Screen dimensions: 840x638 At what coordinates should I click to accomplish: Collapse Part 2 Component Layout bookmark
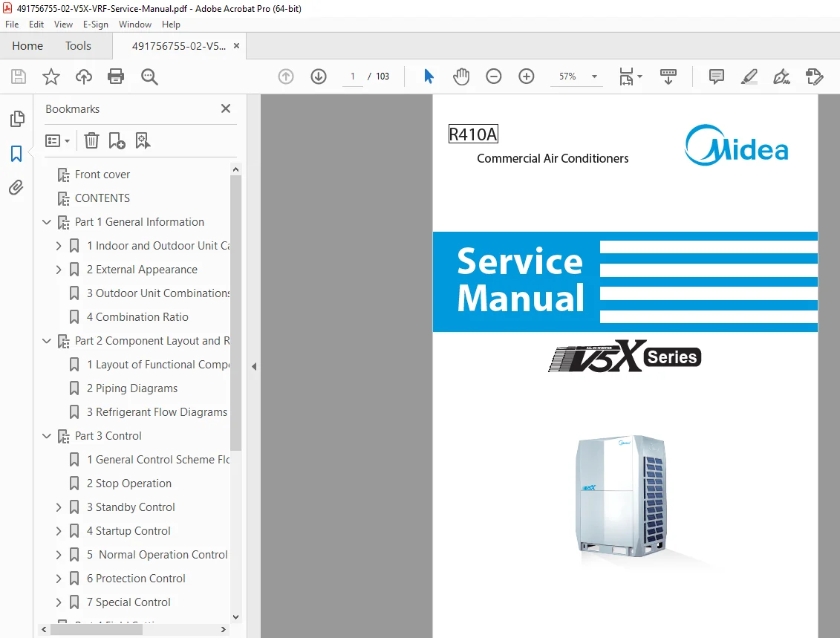click(47, 341)
